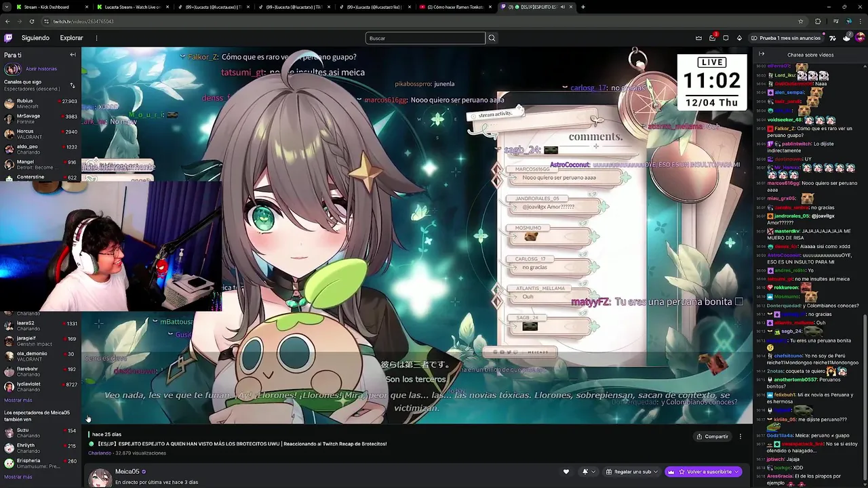Collapse the video chat panel arrow
Viewport: 868px width, 488px height.
(x=762, y=54)
